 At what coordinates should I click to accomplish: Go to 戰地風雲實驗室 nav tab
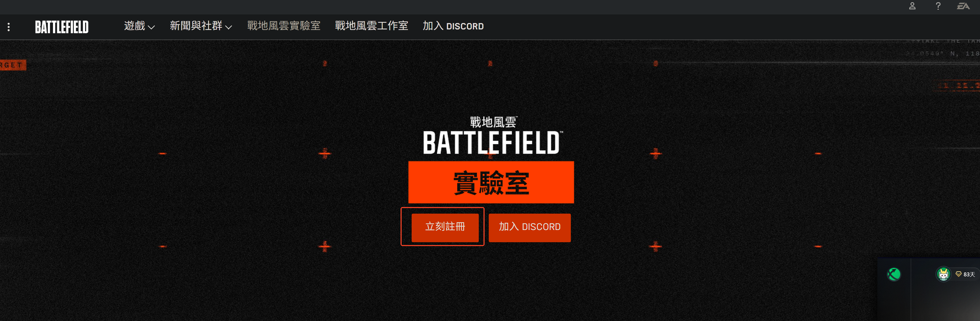[x=284, y=26]
